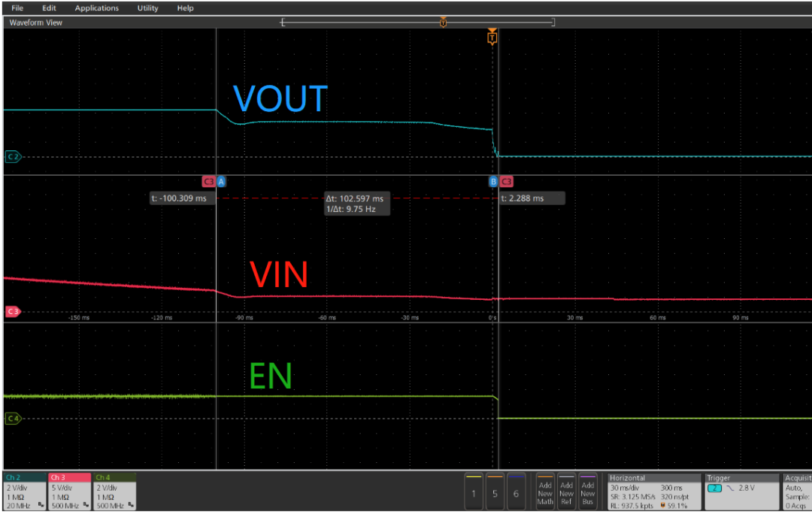Click the Add New Math button

coord(545,492)
